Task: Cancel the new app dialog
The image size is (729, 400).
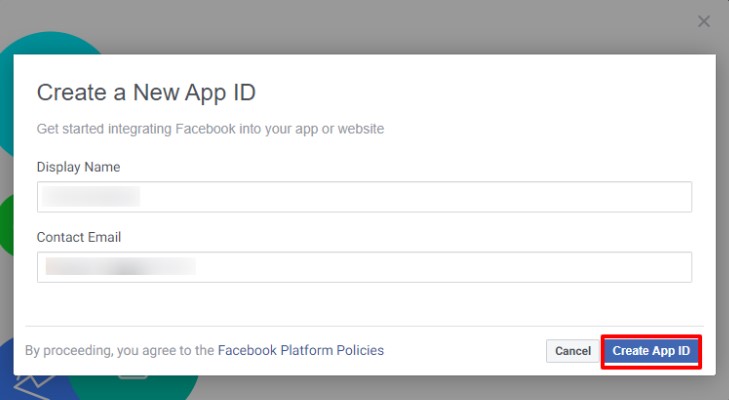Action: [x=573, y=351]
